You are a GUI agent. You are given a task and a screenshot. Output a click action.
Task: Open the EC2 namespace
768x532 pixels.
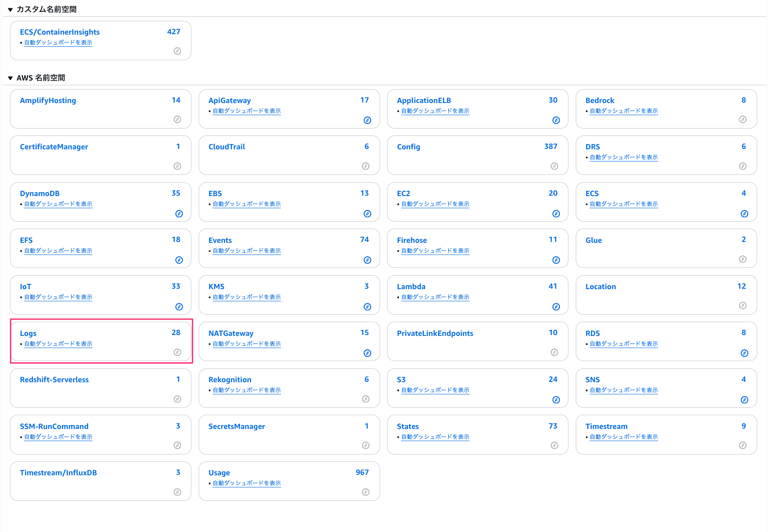403,193
